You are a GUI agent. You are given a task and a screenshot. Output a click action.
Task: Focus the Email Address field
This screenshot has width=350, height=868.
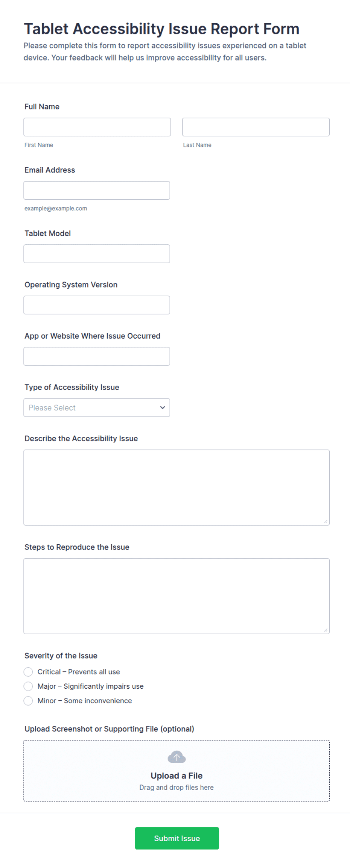coord(97,190)
